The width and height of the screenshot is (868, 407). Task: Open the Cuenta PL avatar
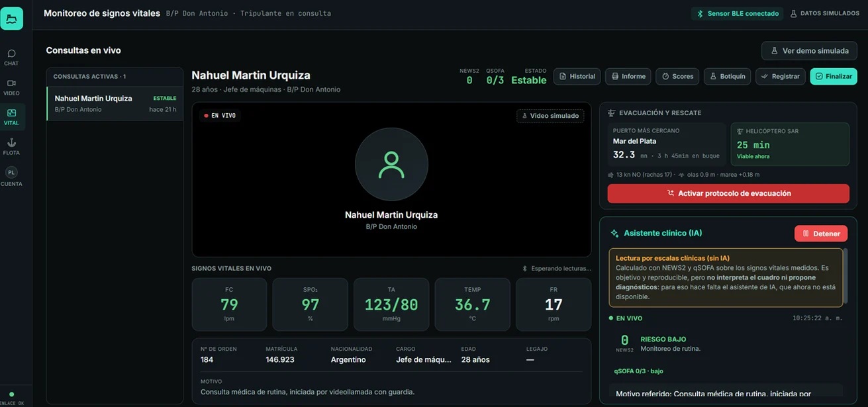pos(11,176)
